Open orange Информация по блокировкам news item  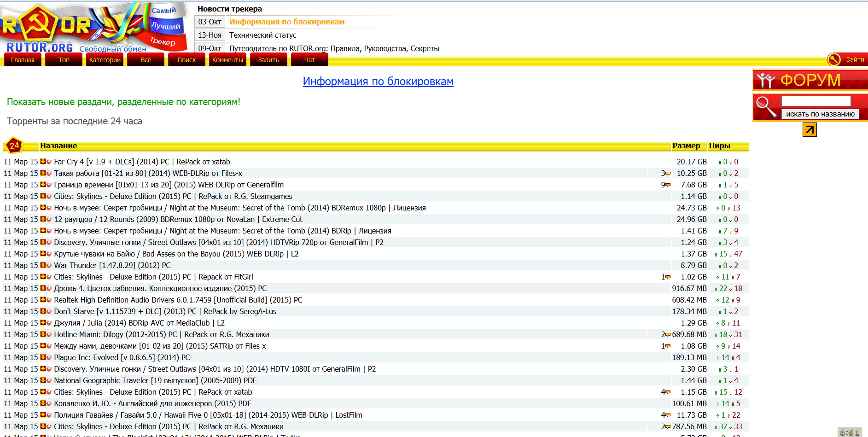[x=287, y=22]
